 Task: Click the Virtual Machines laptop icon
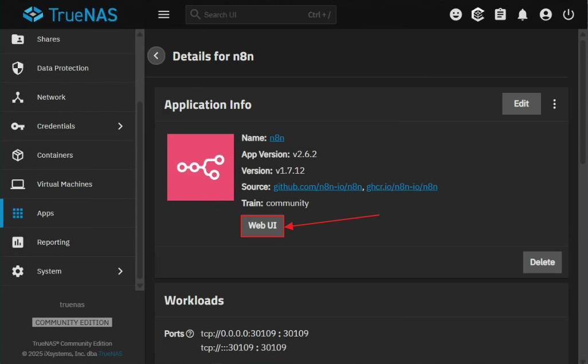coord(18,184)
